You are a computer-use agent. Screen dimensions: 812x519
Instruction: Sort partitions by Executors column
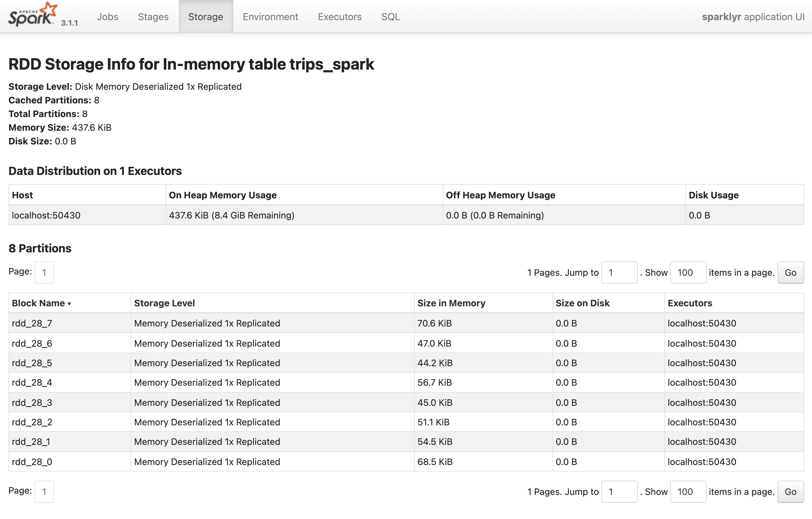689,303
